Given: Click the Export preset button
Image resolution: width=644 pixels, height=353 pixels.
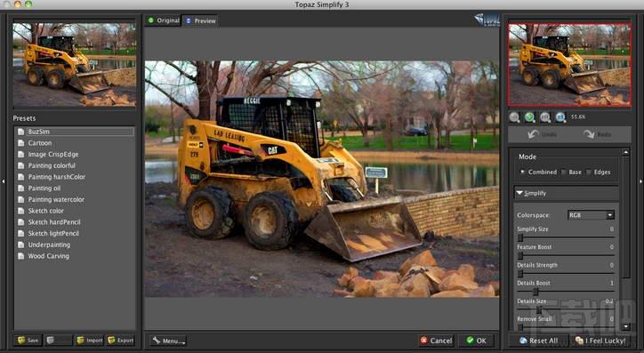Looking at the screenshot, I should click(x=120, y=341).
